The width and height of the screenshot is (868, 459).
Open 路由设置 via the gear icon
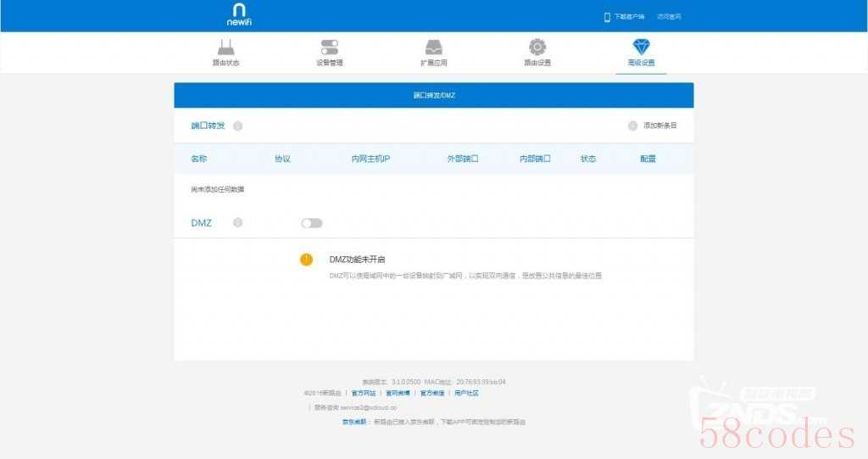(x=537, y=47)
